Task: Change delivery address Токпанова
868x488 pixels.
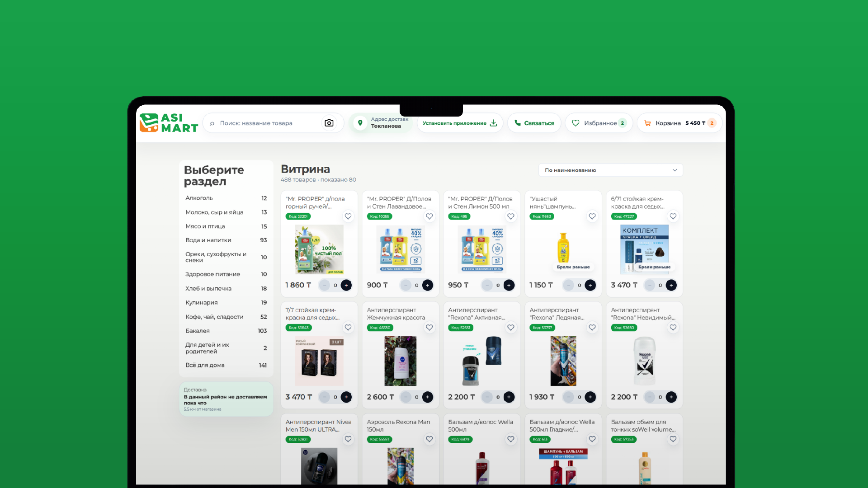Action: pyautogui.click(x=380, y=123)
